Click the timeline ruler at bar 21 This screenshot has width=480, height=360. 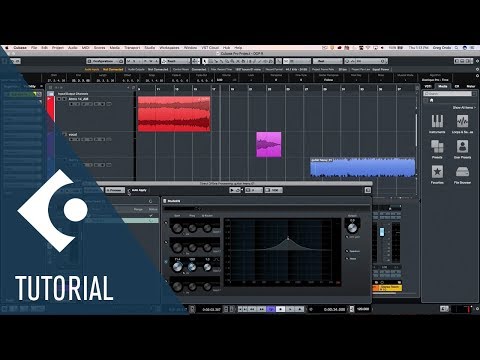click(249, 89)
